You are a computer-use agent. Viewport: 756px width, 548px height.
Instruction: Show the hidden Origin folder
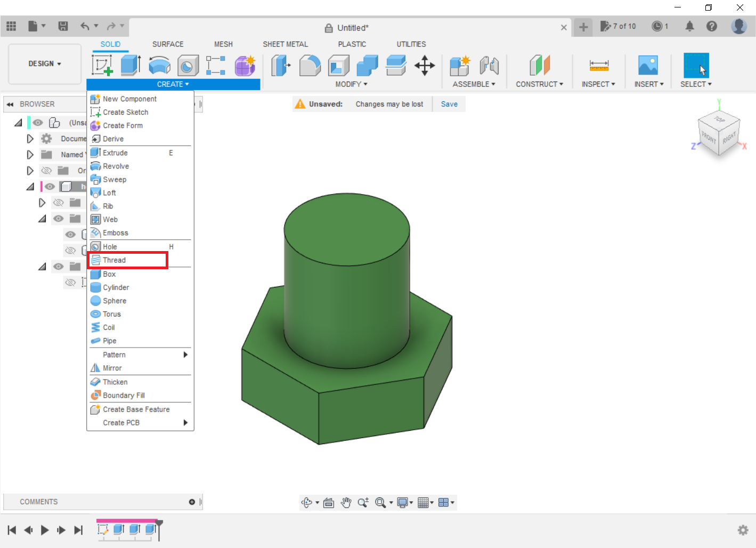46,171
